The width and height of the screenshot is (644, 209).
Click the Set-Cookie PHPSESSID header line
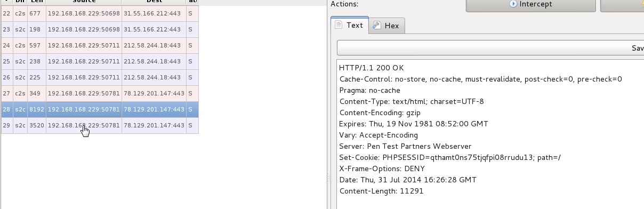pyautogui.click(x=450, y=157)
